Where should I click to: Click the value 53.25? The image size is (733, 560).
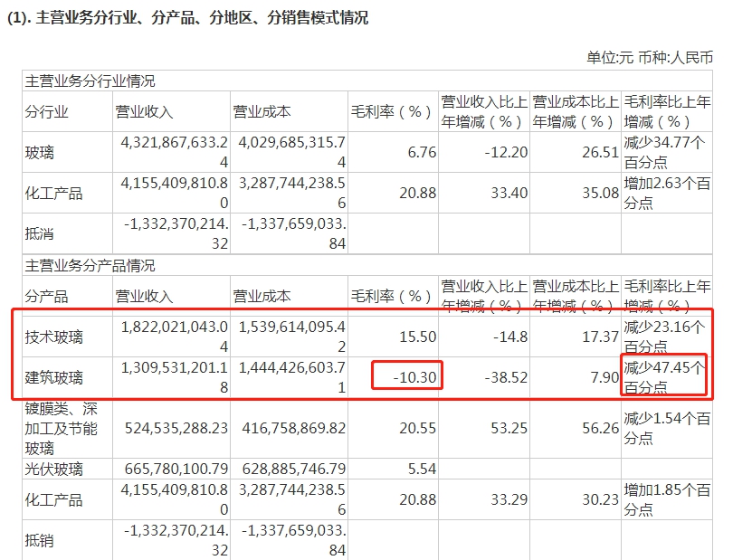pos(509,428)
